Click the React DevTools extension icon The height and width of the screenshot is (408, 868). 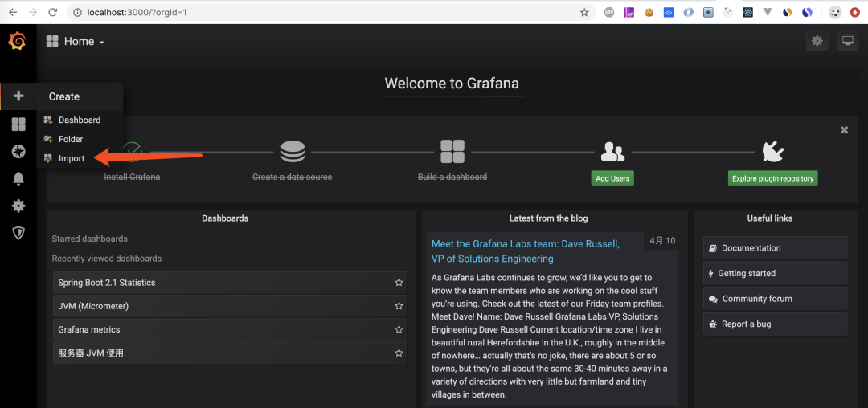tap(747, 12)
